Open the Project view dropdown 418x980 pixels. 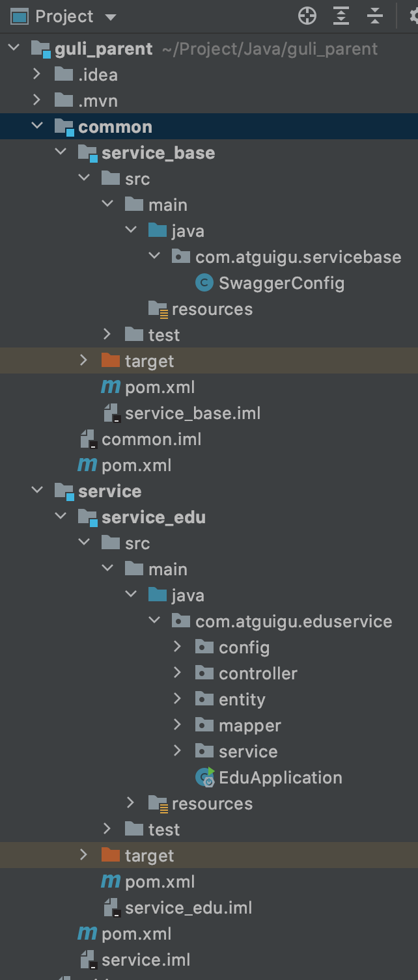pos(111,17)
